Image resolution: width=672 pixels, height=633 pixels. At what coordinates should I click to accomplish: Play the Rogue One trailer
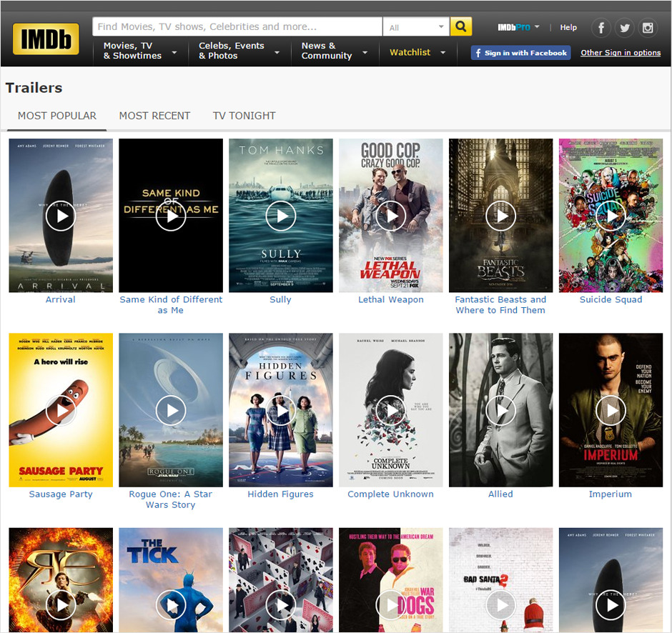pos(171,410)
